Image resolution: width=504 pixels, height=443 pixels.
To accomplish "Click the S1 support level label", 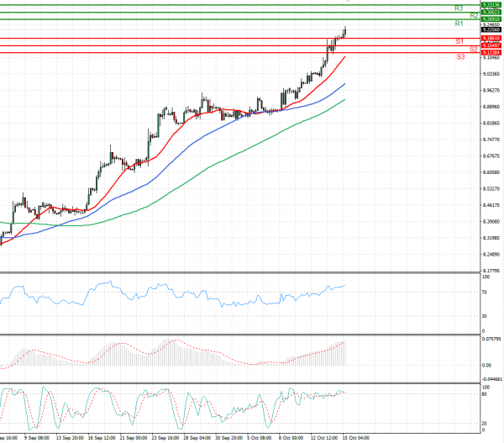I will [x=459, y=40].
